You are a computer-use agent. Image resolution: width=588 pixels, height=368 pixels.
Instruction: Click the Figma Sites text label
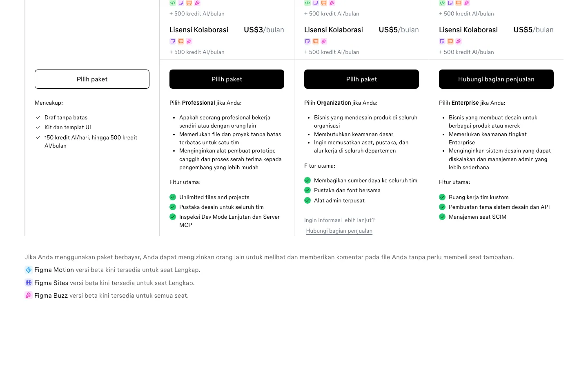(51, 283)
